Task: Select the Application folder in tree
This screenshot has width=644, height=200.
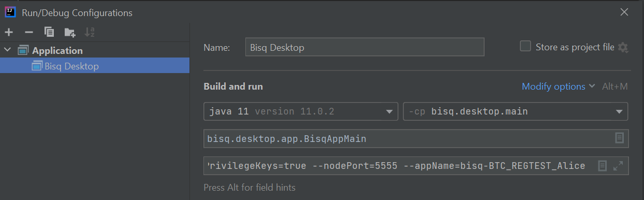Action: (x=57, y=50)
